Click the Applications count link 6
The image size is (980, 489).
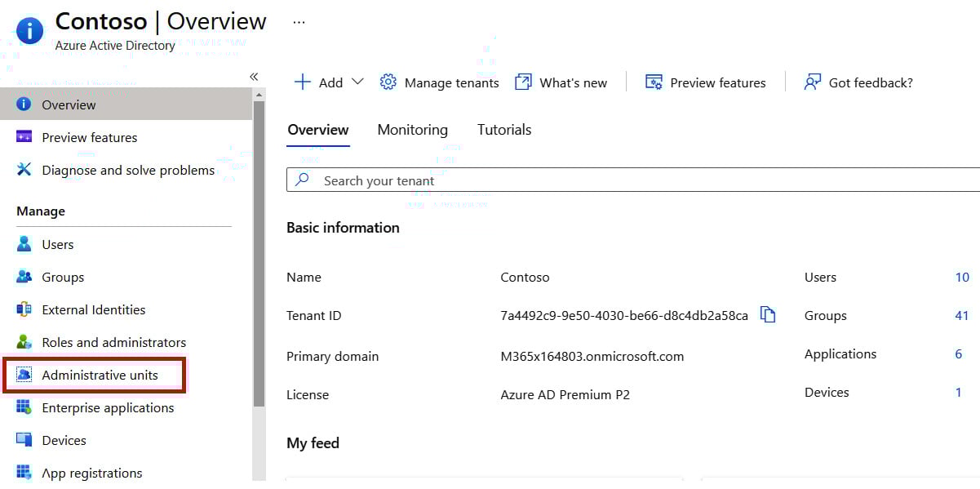959,353
